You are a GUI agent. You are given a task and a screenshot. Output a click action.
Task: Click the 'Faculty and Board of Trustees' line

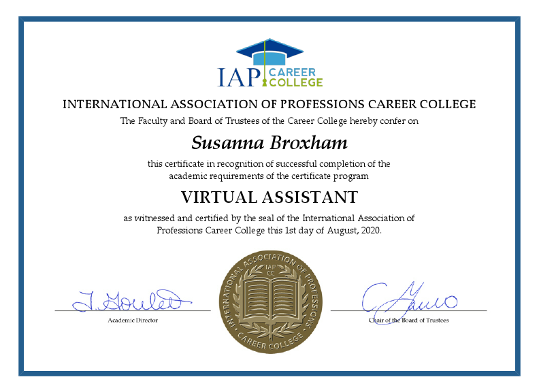(x=269, y=121)
